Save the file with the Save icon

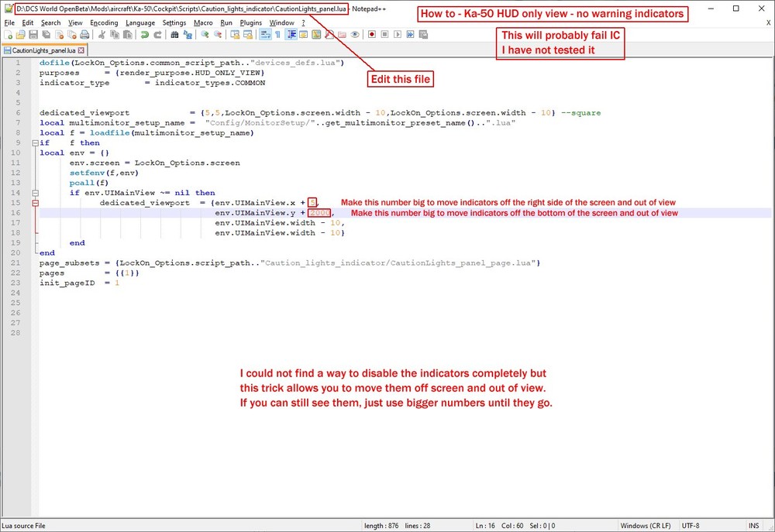click(x=33, y=35)
